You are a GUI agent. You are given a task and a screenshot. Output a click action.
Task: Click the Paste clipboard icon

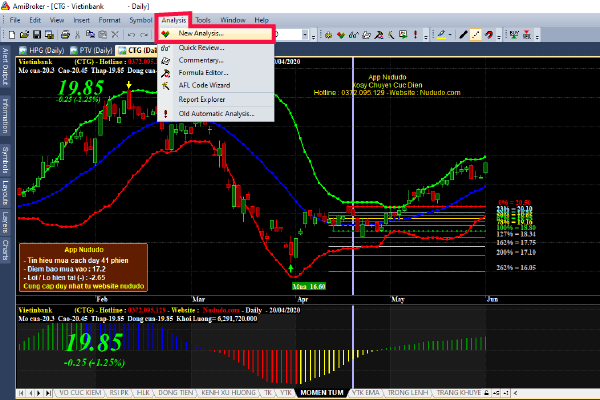103,35
